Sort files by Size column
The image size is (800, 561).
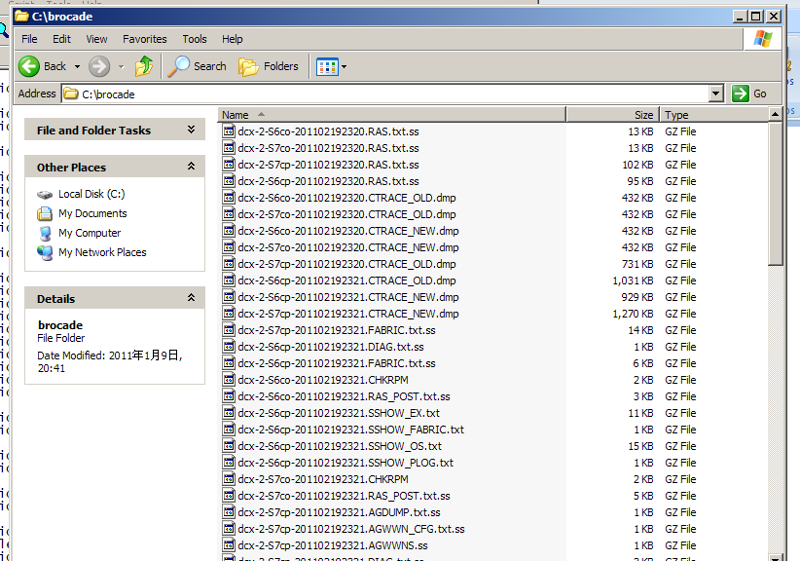click(x=610, y=115)
